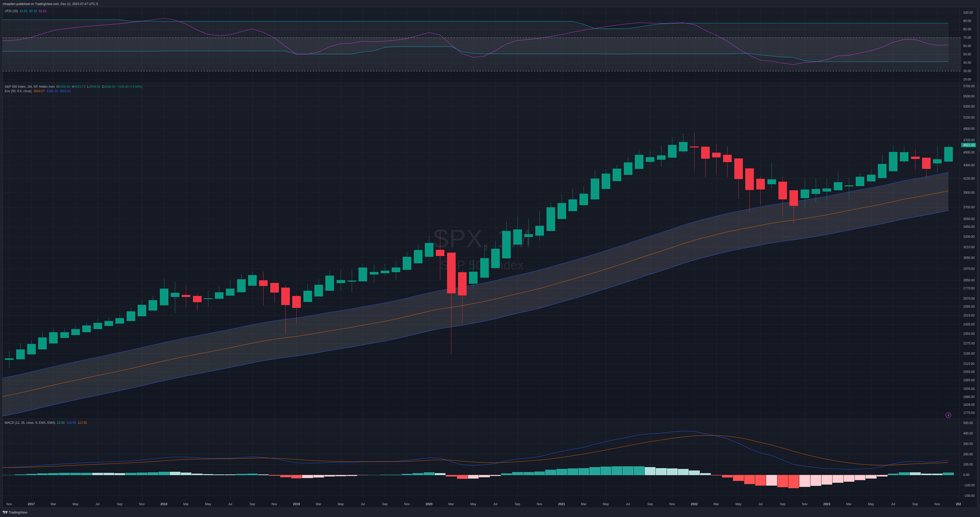Screen dimensions: 980x517
Task: Click the published-by header text at top
Action: pos(50,4)
